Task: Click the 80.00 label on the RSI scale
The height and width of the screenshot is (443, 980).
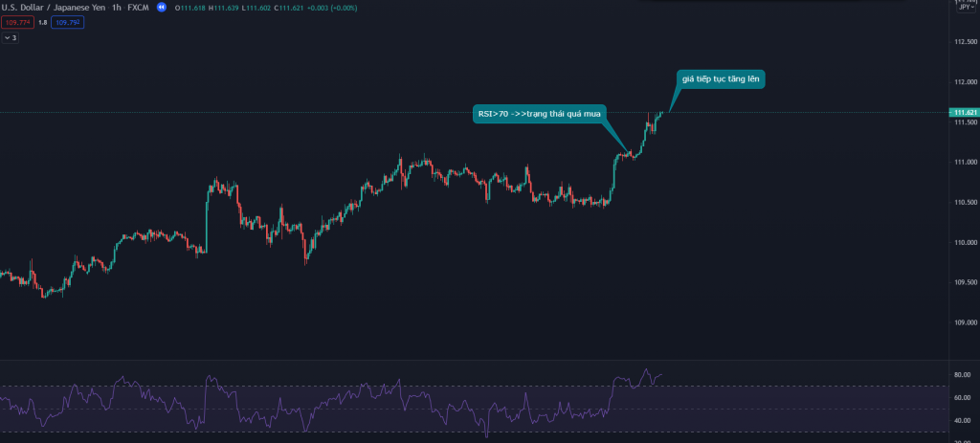Action: (x=963, y=375)
